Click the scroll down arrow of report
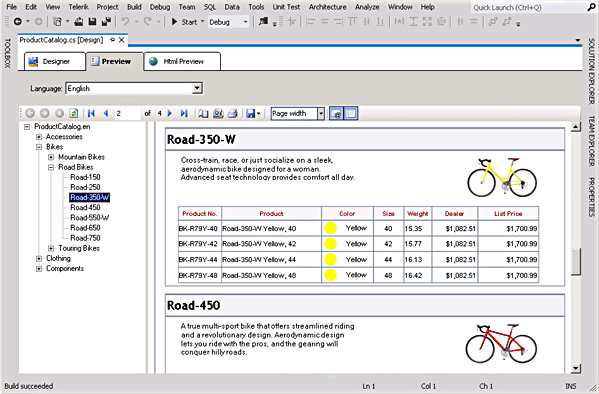This screenshot has height=394, width=599. [576, 368]
